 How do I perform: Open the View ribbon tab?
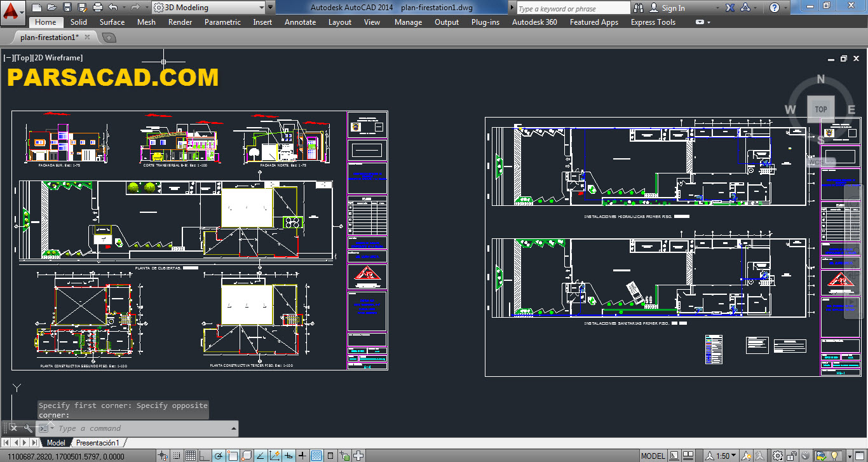(372, 22)
